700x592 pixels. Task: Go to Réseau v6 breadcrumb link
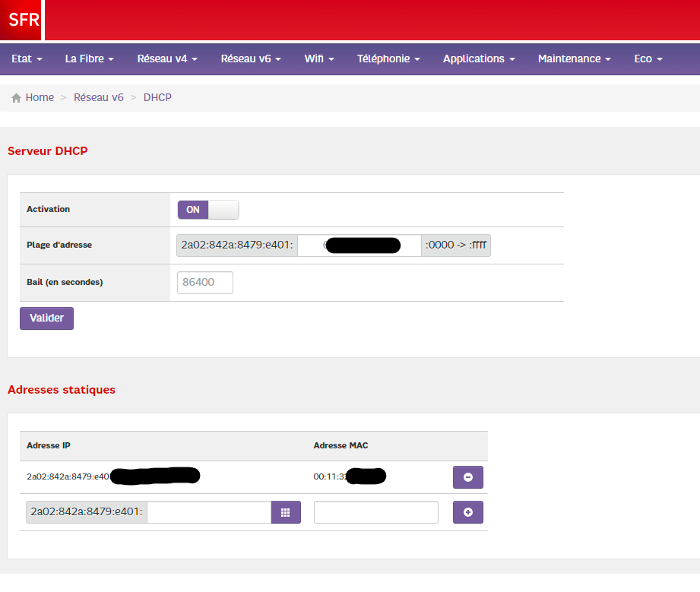click(98, 98)
